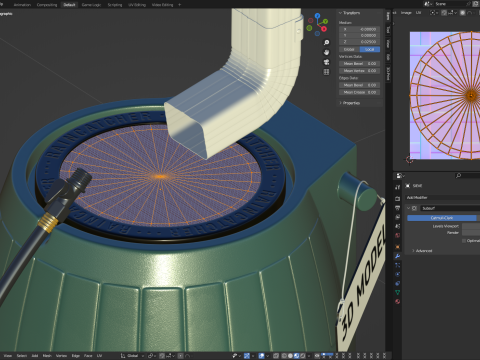480x360 pixels.
Task: Open the Scene properties tab icon
Action: point(397,226)
